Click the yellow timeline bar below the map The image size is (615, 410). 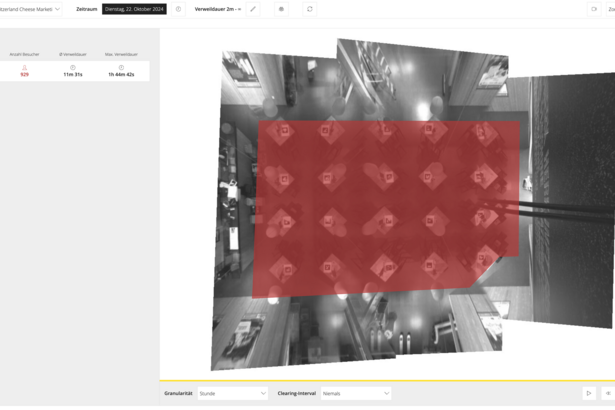(x=387, y=381)
